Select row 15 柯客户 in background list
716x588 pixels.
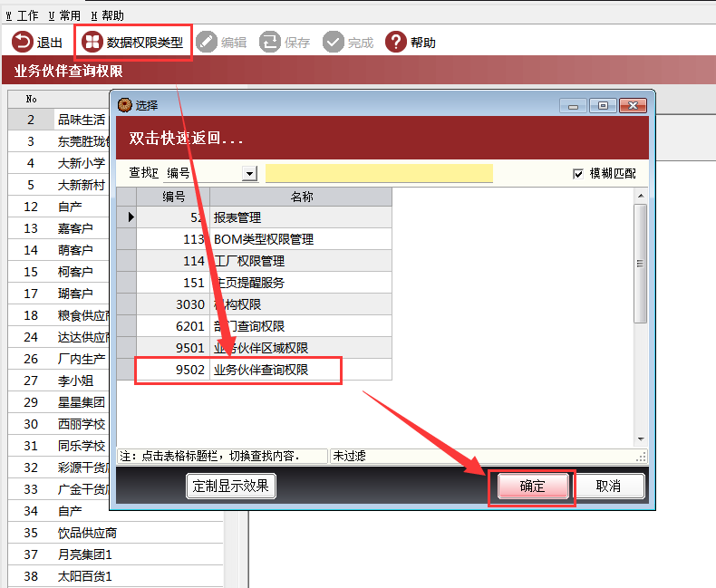pyautogui.click(x=59, y=272)
